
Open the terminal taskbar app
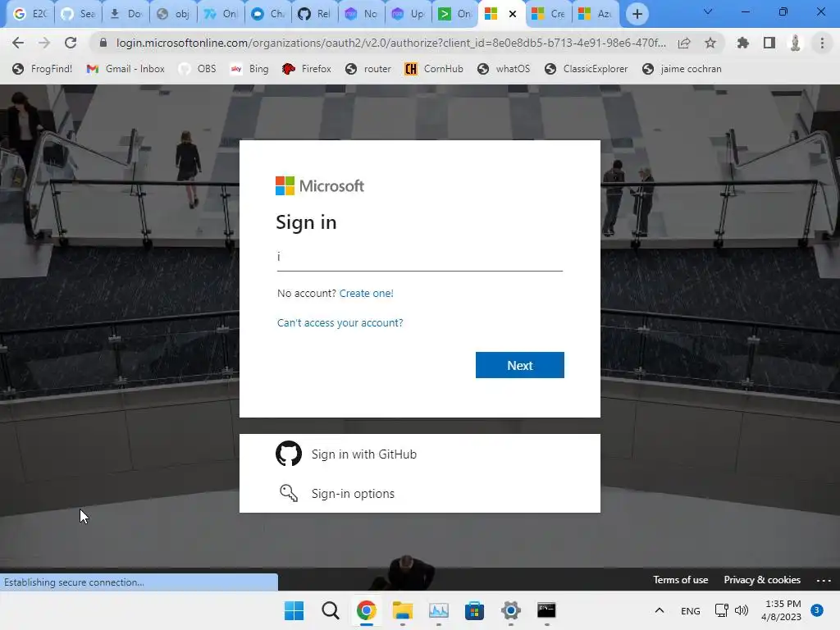(546, 610)
